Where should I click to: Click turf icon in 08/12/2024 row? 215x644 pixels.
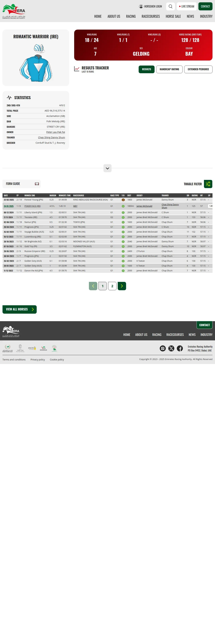click(123, 212)
